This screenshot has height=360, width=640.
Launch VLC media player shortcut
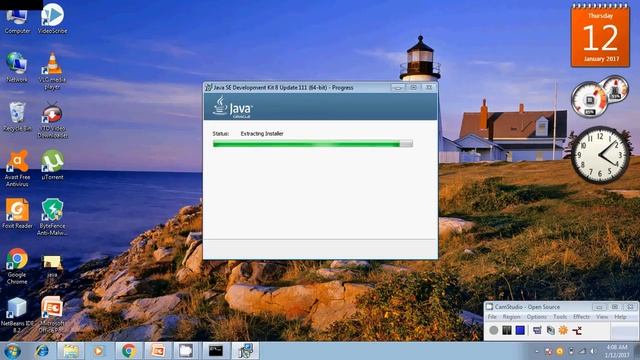coord(52,71)
